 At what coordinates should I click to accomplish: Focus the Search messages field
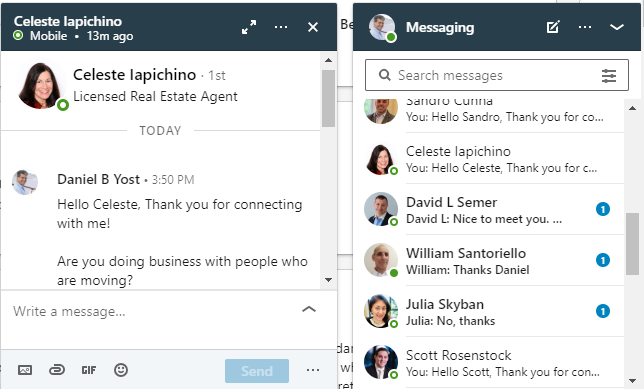pyautogui.click(x=497, y=75)
